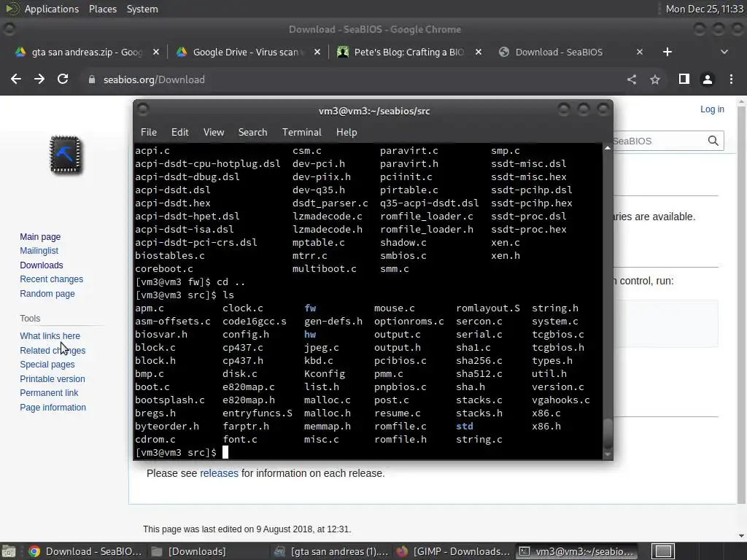This screenshot has height=560, width=747.
Task: Go back in Chrome history
Action: 16,79
